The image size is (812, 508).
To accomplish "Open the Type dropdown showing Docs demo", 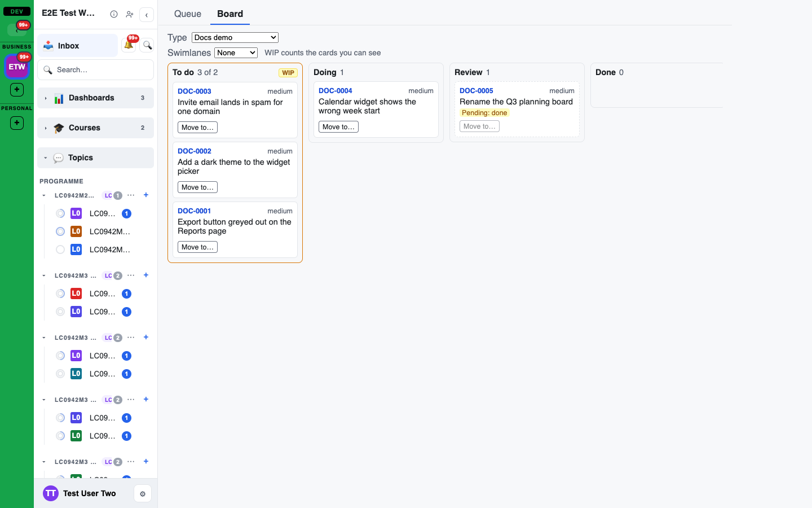I will pyautogui.click(x=235, y=38).
